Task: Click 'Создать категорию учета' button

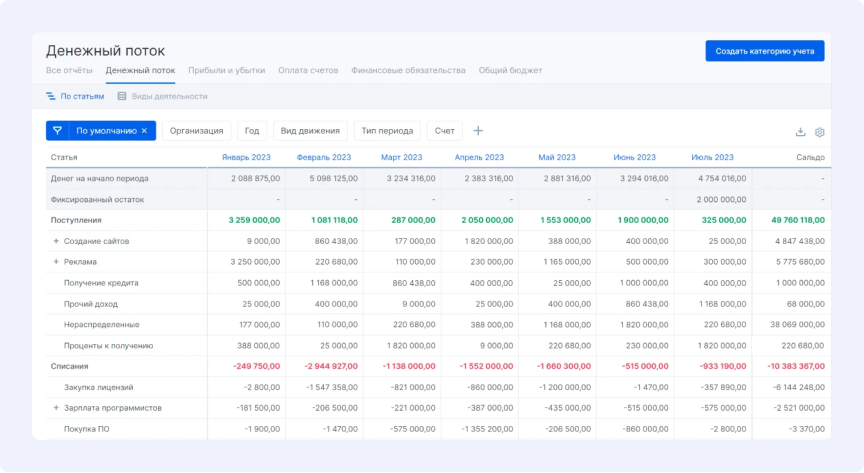Action: (x=765, y=51)
